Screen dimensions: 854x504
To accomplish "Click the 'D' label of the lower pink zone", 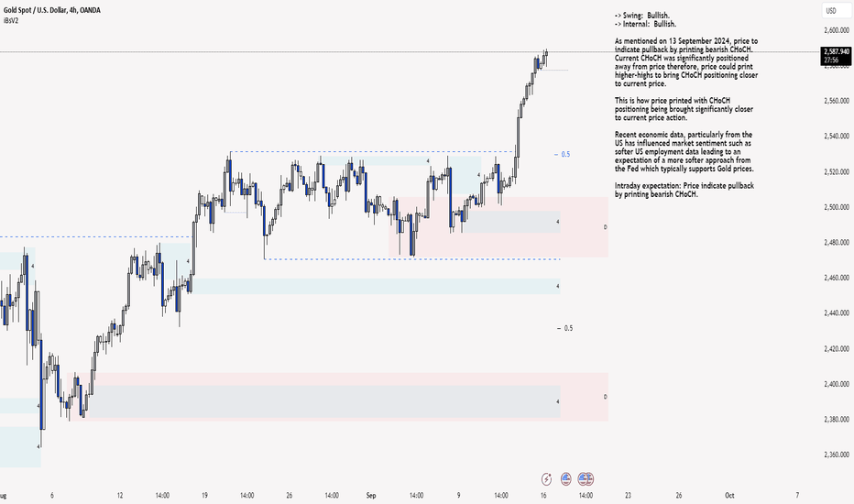I will point(605,397).
